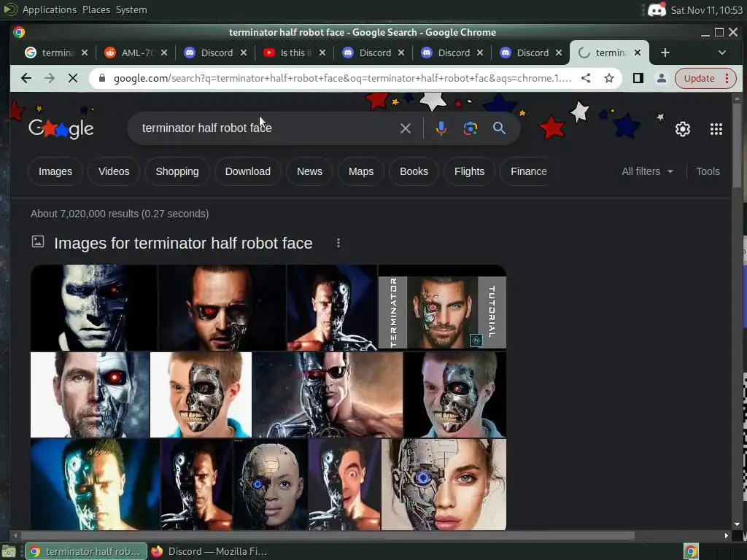
Task: Bookmark this page with the star icon
Action: pyautogui.click(x=609, y=78)
